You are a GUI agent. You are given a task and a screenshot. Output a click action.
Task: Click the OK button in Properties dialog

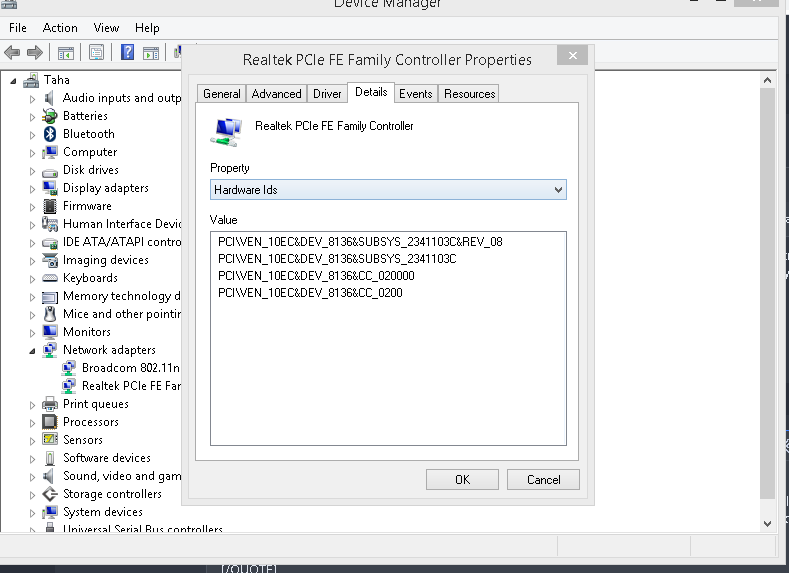[462, 480]
